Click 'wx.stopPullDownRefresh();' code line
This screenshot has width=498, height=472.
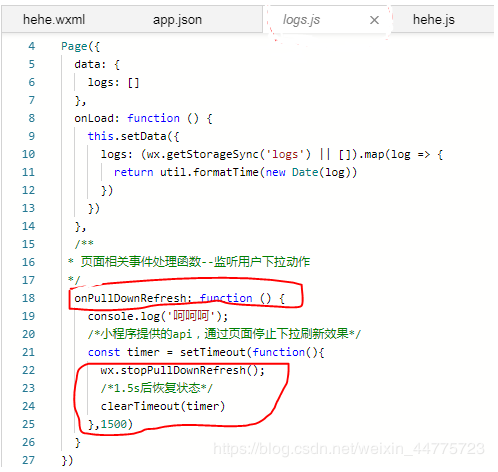[183, 370]
